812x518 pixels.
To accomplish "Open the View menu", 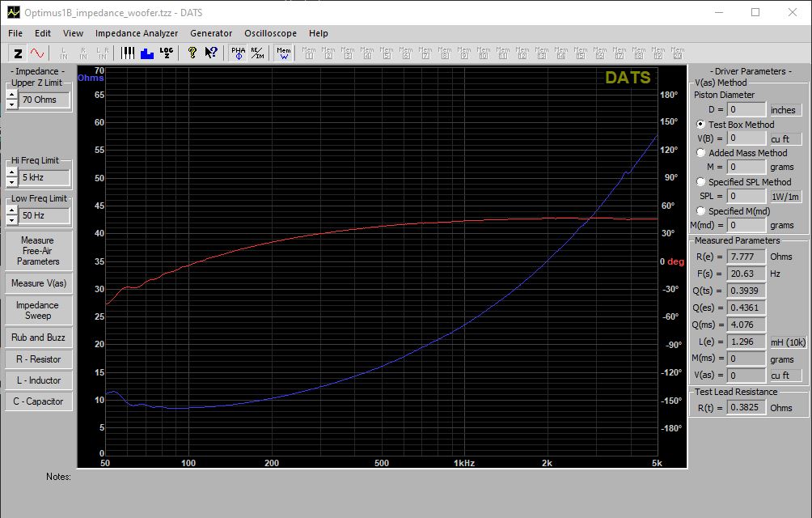I will pos(73,33).
